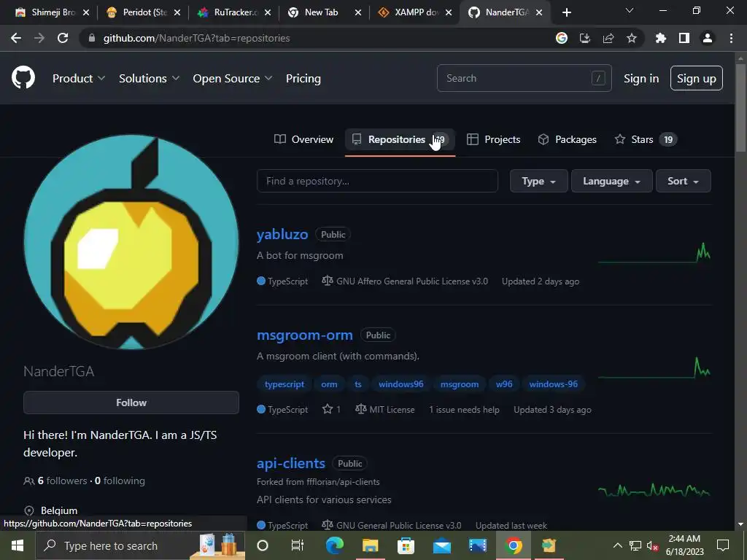Open File Explorer from taskbar

(x=370, y=545)
